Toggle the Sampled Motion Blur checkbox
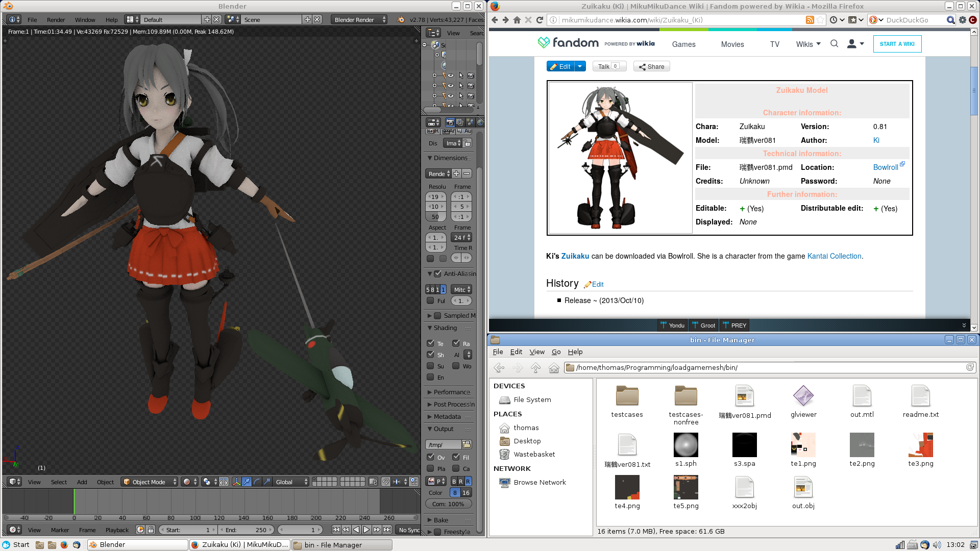This screenshot has height=551, width=980. pos(437,316)
